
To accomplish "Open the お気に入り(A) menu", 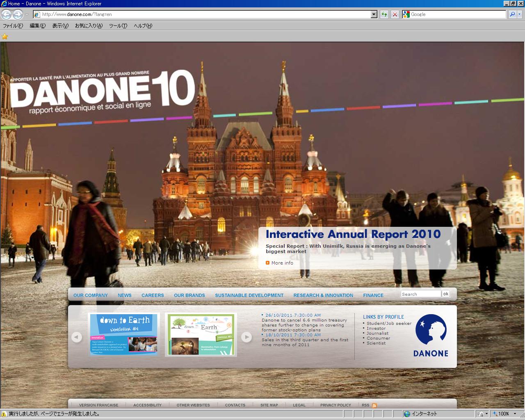I will pyautogui.click(x=89, y=25).
